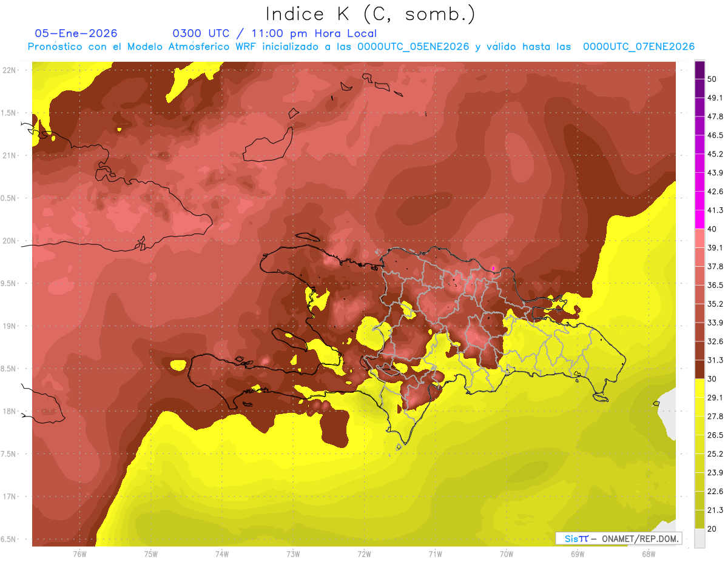Screen dimensions: 728x562
Task: Click the tiny magenta spot on the map
Action: (x=493, y=267)
